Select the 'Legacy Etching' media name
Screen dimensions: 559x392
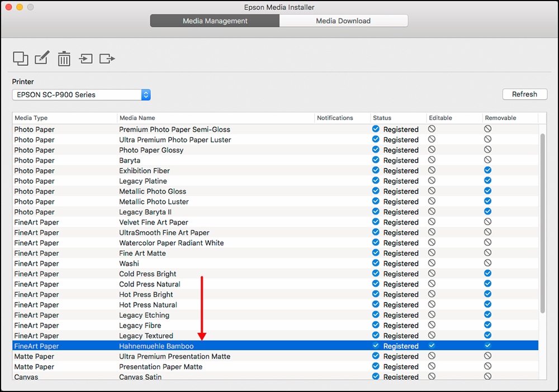point(144,315)
